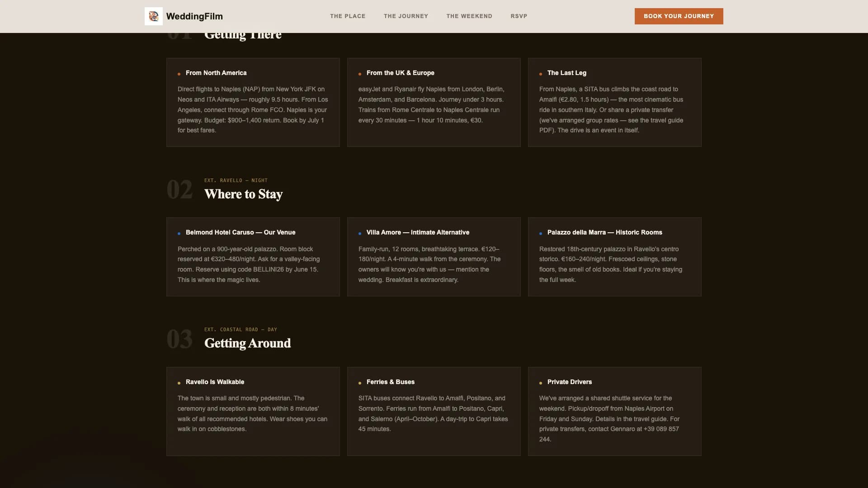Select the dot beside Private Drivers heading

tap(541, 382)
